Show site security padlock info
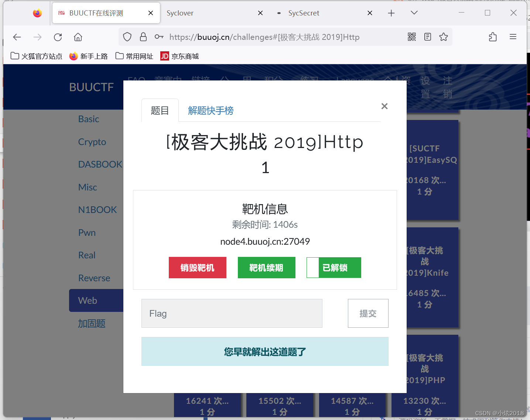 point(143,37)
